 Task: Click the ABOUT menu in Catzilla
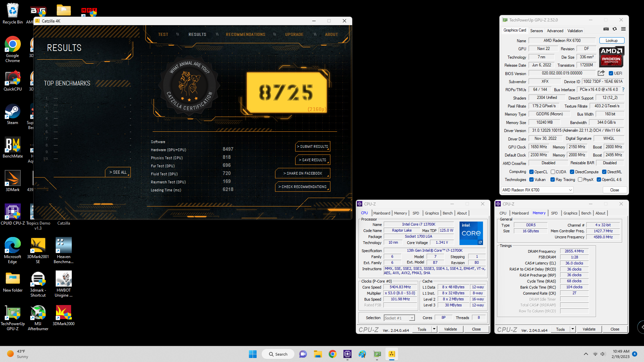coord(331,35)
